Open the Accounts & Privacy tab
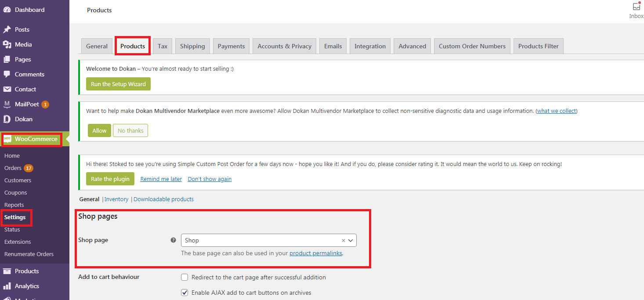644x300 pixels. pos(285,46)
